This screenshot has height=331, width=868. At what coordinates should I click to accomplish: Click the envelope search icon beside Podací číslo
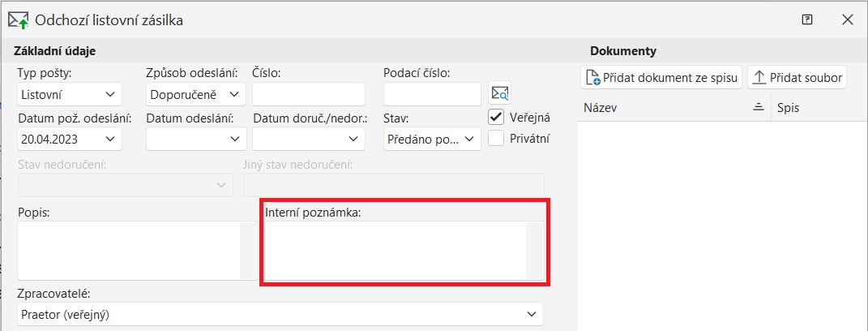[500, 93]
